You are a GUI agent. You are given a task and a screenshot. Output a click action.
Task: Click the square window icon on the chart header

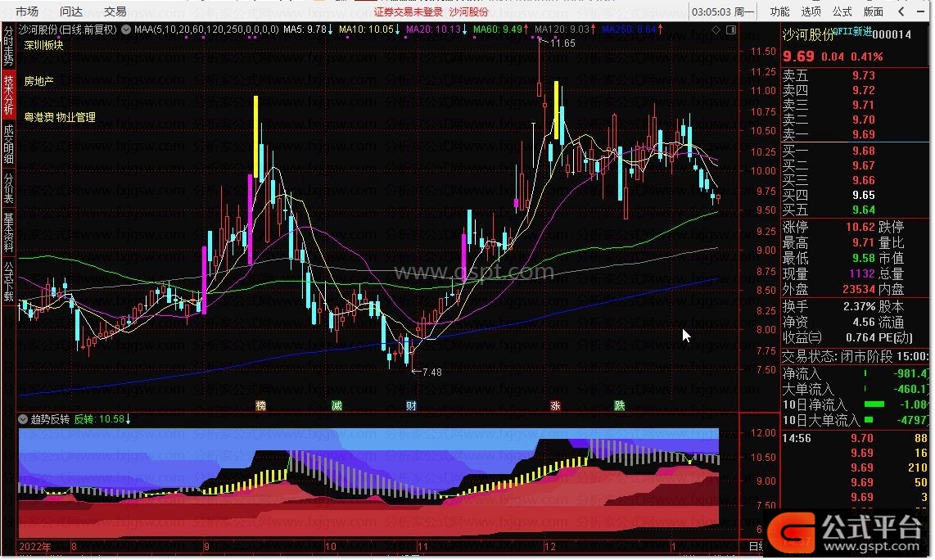click(x=731, y=29)
